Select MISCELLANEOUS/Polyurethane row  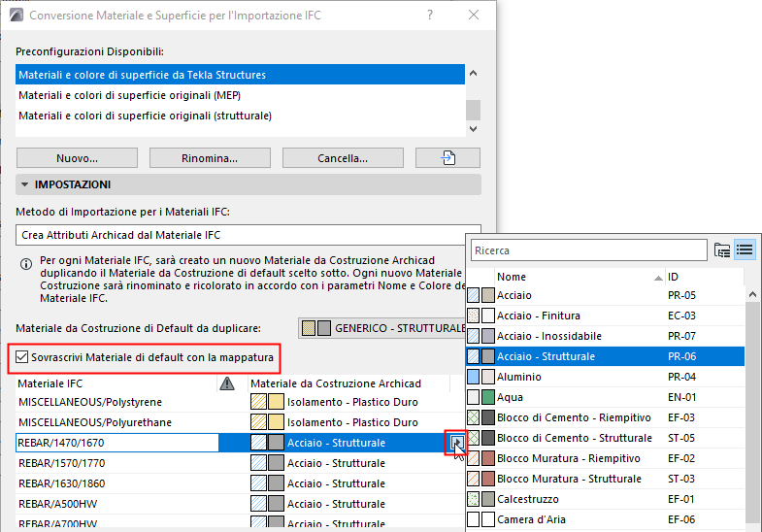pos(240,422)
